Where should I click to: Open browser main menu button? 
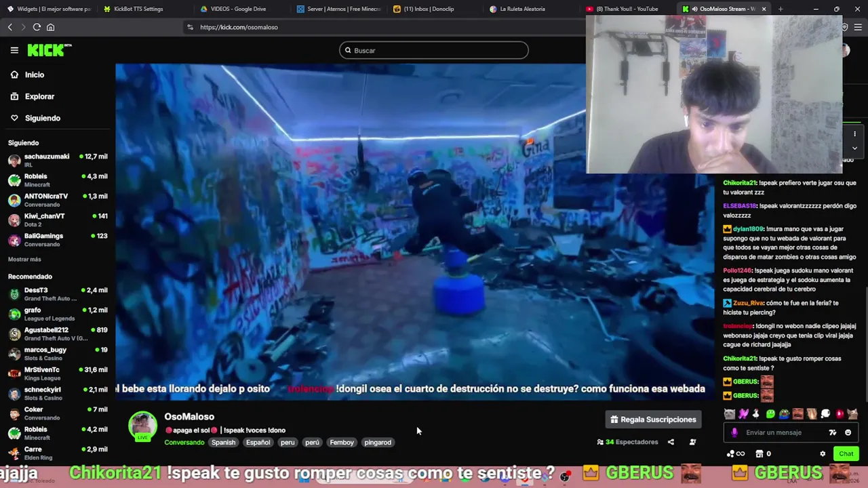[x=859, y=27]
